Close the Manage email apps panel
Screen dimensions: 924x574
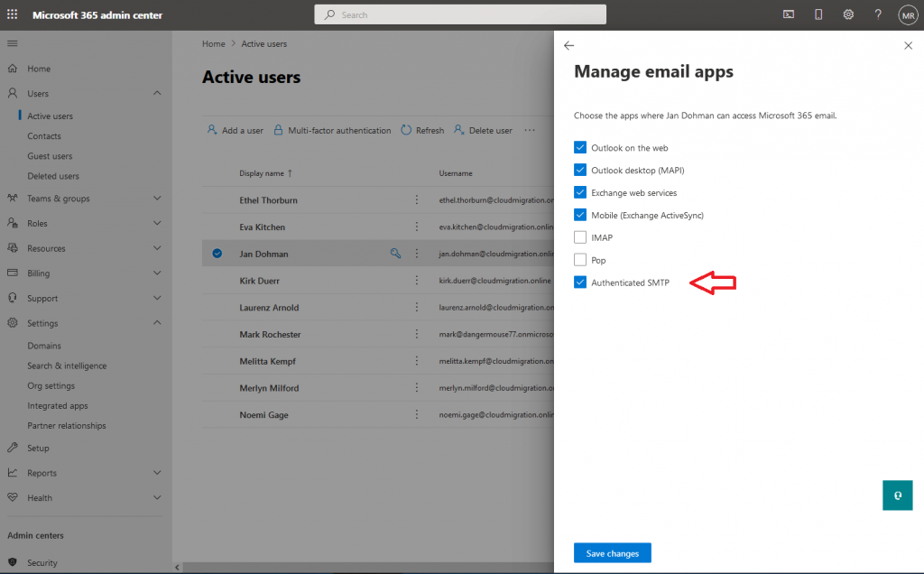[x=908, y=45]
